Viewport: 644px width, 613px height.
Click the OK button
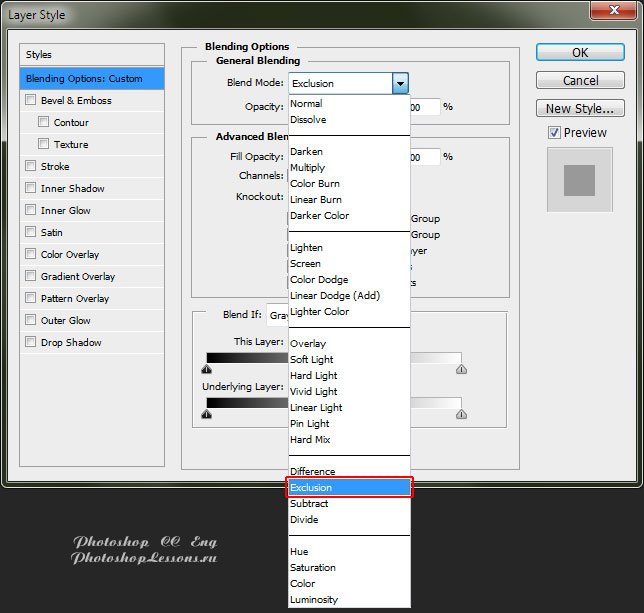tap(580, 53)
